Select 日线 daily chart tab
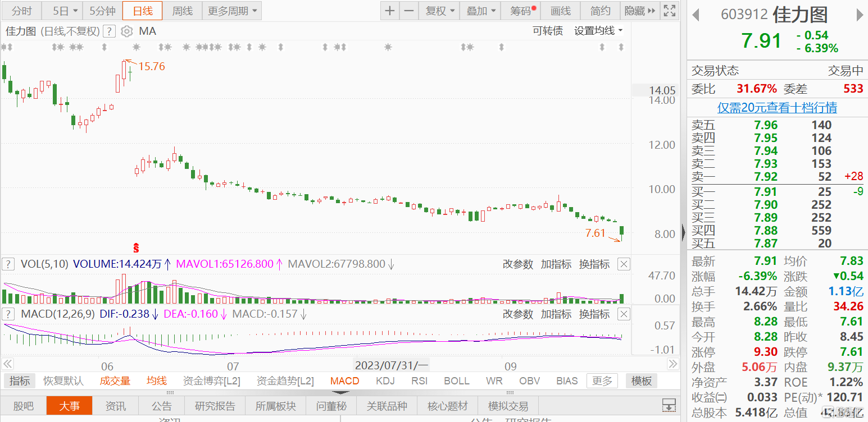The width and height of the screenshot is (868, 422). click(142, 11)
